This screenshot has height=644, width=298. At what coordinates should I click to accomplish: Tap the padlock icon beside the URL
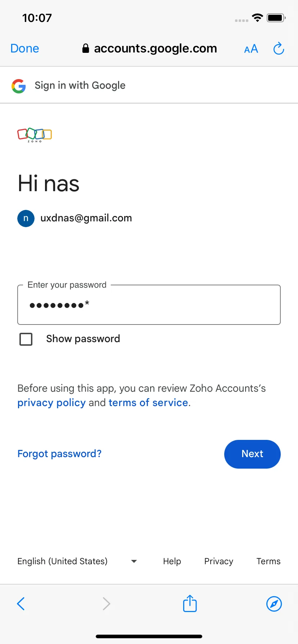[86, 48]
